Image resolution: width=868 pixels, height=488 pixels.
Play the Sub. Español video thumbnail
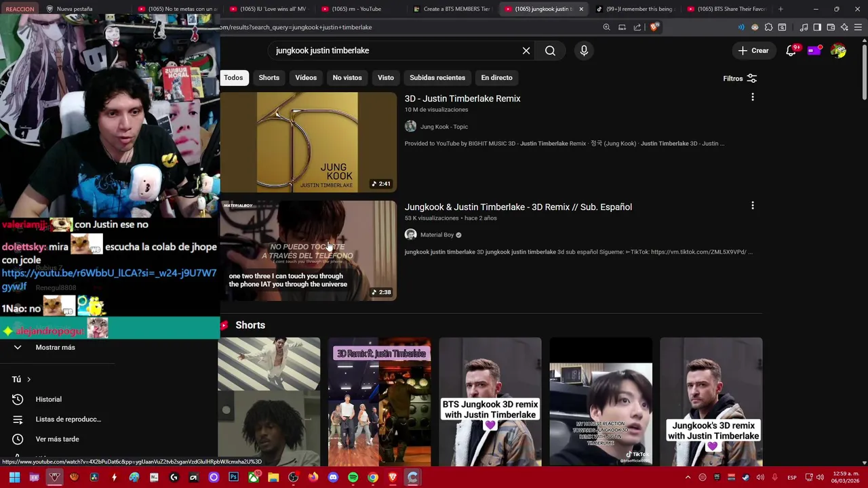click(307, 251)
